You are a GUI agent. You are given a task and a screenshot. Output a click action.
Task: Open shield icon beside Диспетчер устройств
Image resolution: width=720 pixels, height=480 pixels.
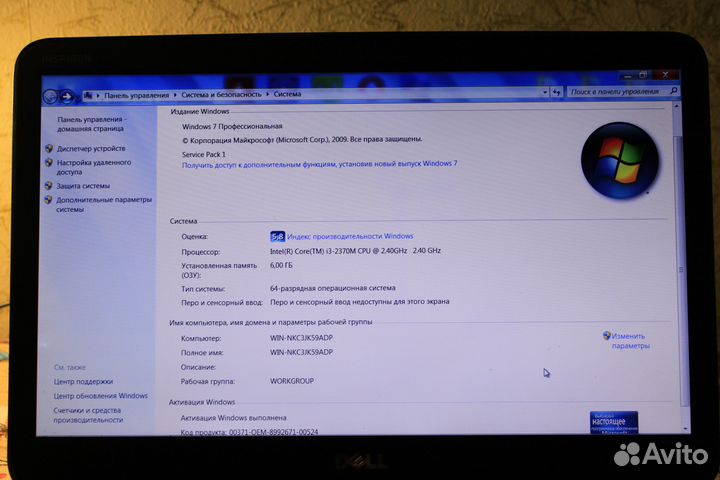tap(49, 148)
